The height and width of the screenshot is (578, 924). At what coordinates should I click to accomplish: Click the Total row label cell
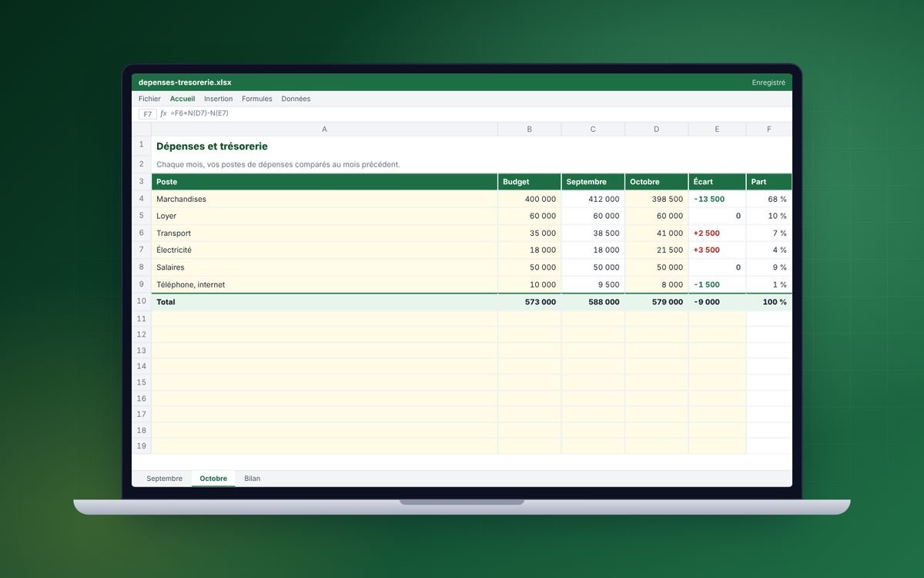tap(324, 302)
